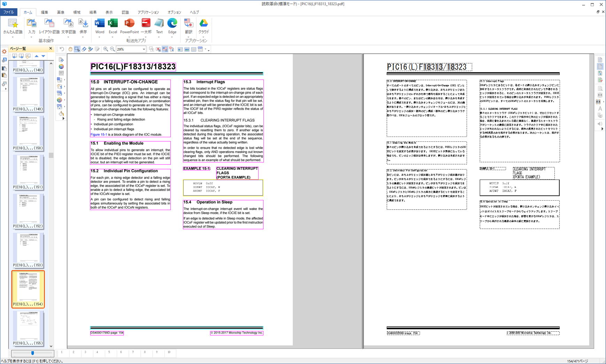Switch to the 認識 tab

coord(125,12)
